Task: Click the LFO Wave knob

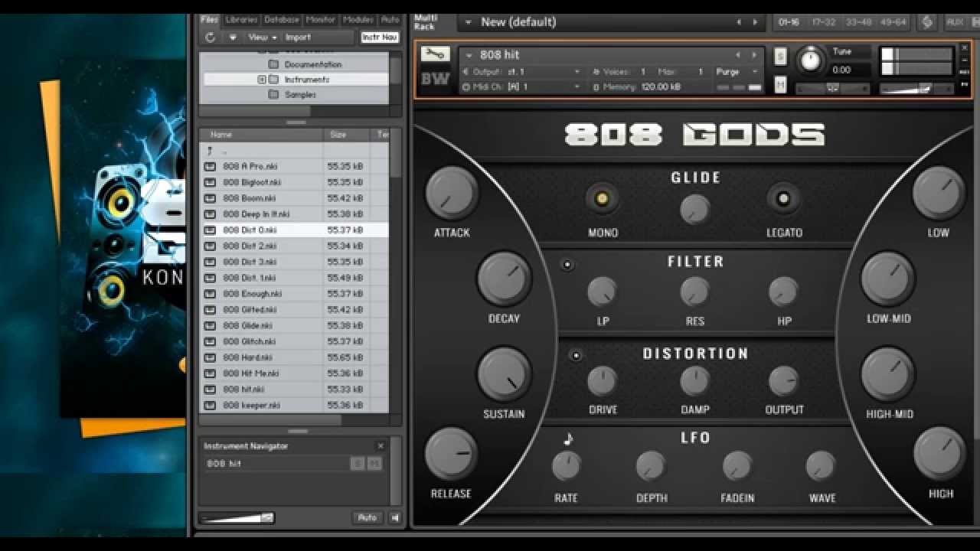Action: pos(821,465)
